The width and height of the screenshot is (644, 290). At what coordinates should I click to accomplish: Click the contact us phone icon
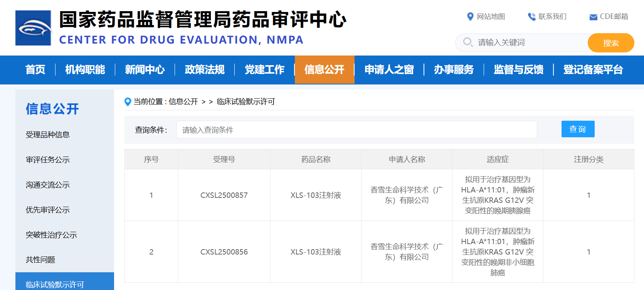(531, 17)
